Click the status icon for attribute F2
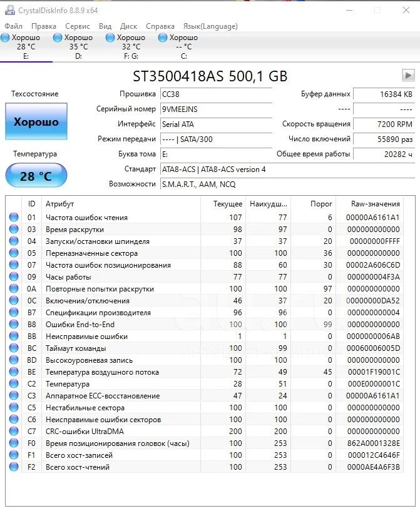This screenshot has width=420, height=511. [x=14, y=467]
